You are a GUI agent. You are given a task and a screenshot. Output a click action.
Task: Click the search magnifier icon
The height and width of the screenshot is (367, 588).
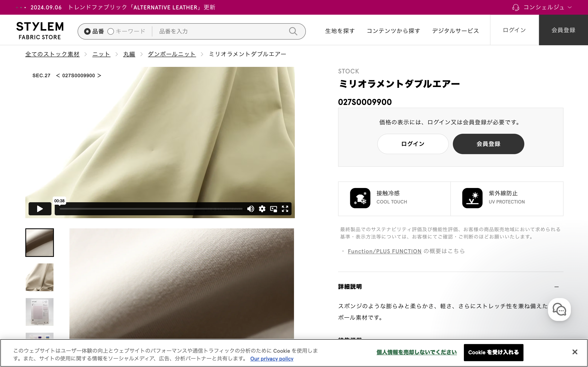[x=293, y=31]
